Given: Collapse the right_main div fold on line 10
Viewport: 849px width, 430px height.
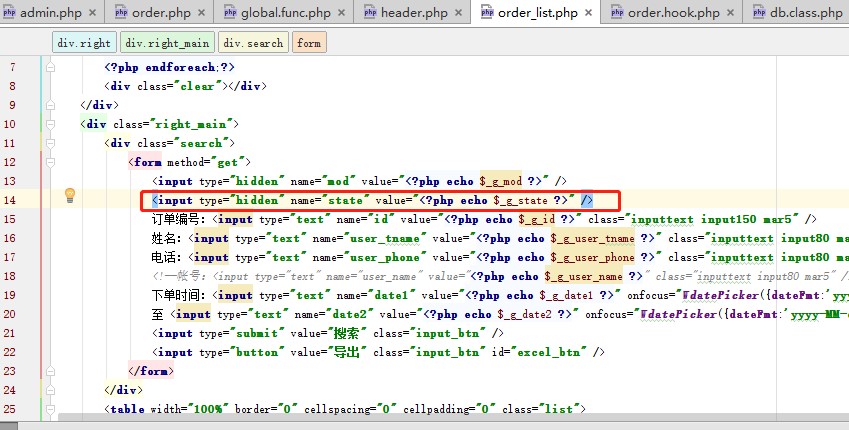Looking at the screenshot, I should point(50,124).
